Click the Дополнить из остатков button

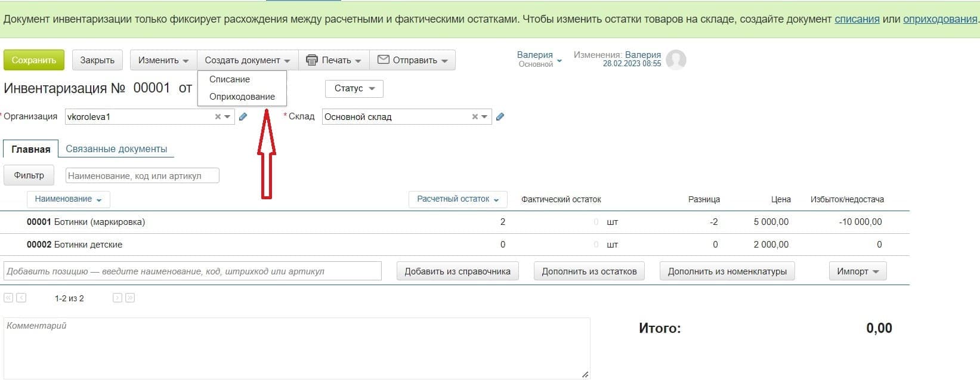pyautogui.click(x=589, y=271)
